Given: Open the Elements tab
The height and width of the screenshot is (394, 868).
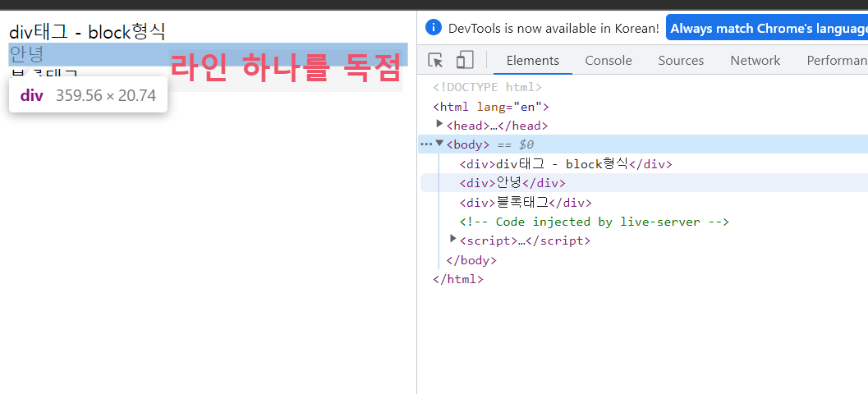Looking at the screenshot, I should pos(532,60).
